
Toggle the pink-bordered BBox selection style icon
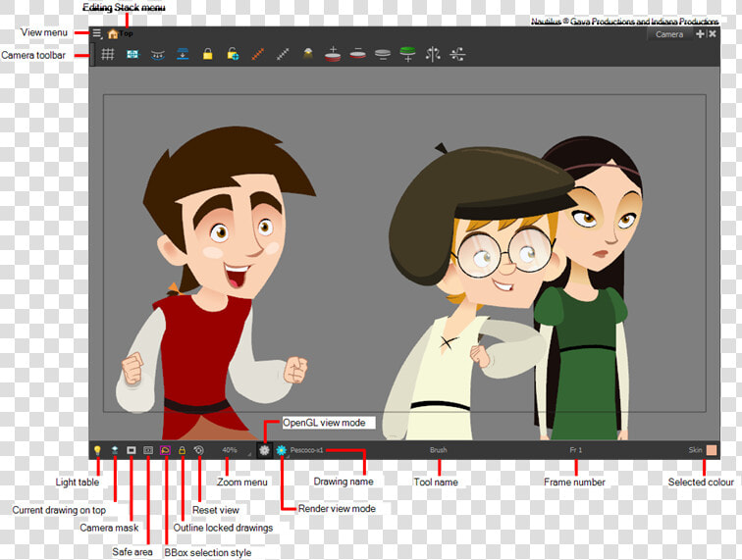pos(165,450)
